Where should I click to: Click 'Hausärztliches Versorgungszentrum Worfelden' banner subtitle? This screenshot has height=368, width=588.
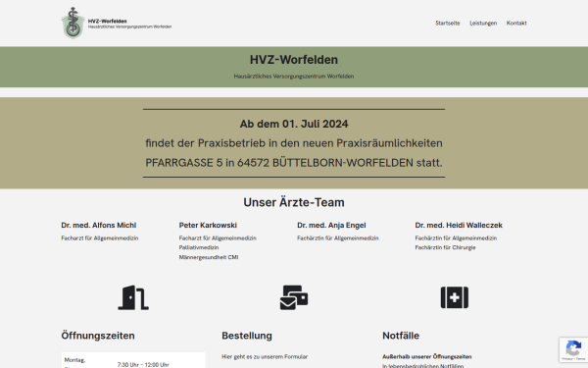point(294,77)
